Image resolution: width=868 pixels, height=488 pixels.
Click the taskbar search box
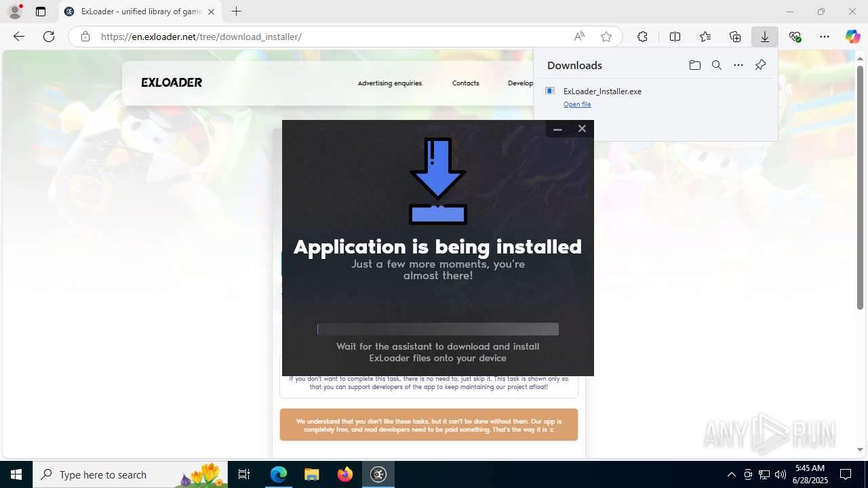(x=132, y=474)
